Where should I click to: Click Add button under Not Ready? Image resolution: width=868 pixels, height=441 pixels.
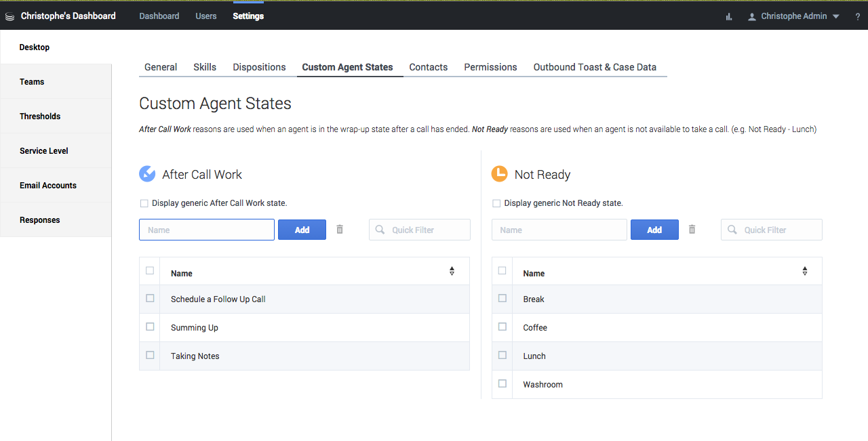point(654,230)
